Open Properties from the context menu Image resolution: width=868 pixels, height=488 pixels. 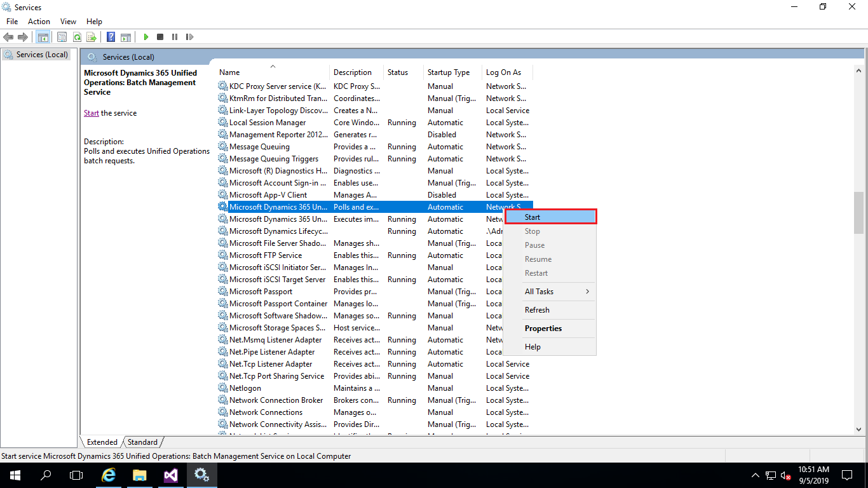[550, 329]
